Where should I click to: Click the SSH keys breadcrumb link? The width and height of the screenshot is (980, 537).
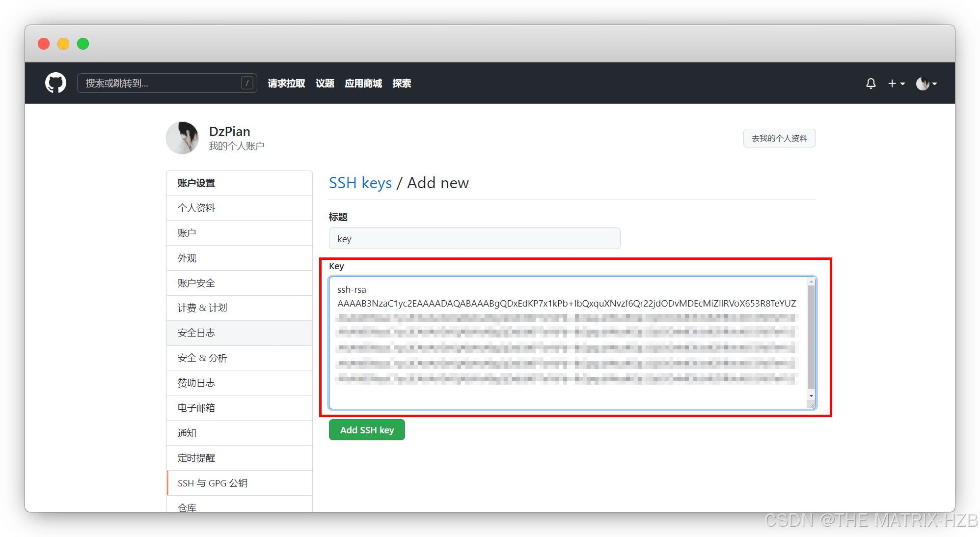click(360, 183)
